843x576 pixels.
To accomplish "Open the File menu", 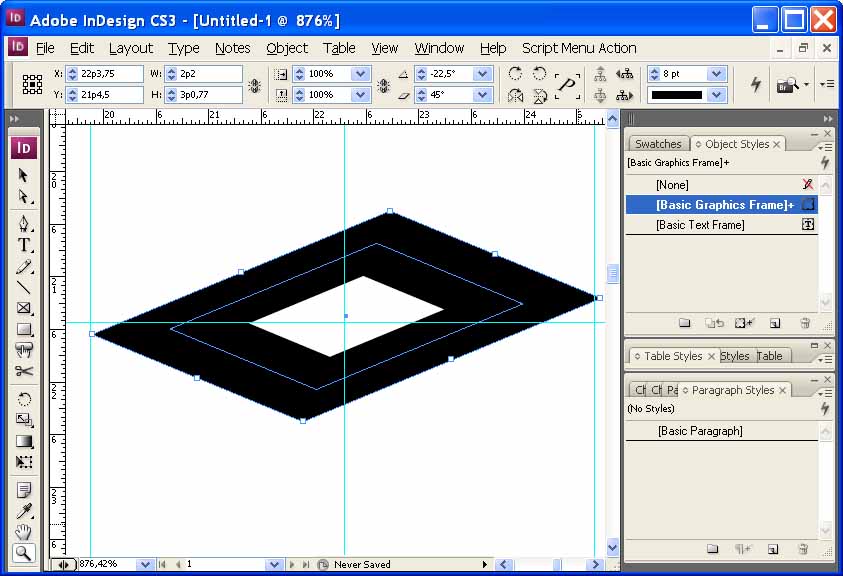I will (x=45, y=48).
